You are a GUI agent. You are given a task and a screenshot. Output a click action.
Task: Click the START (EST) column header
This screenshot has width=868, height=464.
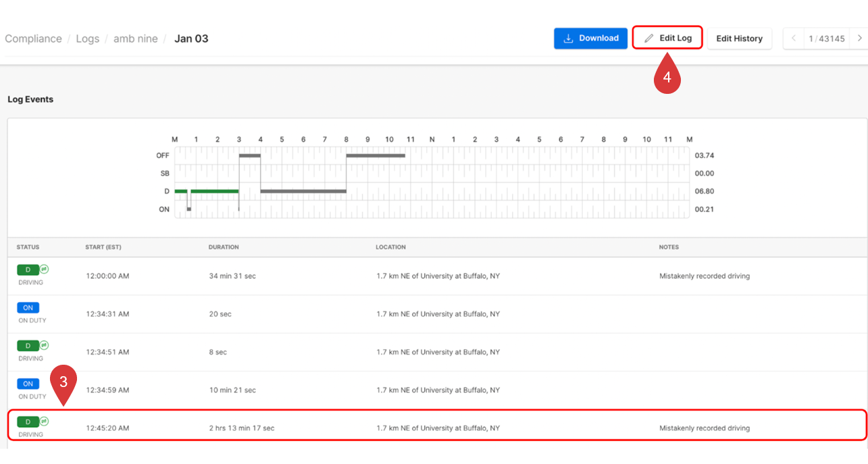click(103, 247)
